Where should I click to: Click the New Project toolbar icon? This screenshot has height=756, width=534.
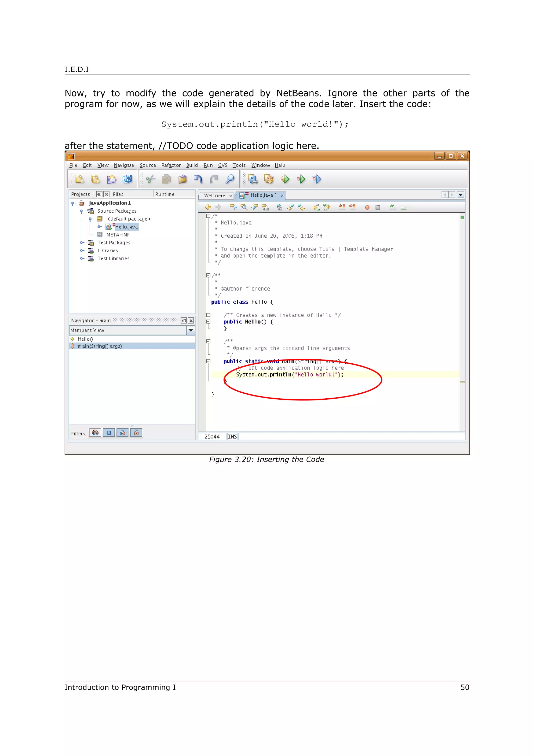(95, 179)
